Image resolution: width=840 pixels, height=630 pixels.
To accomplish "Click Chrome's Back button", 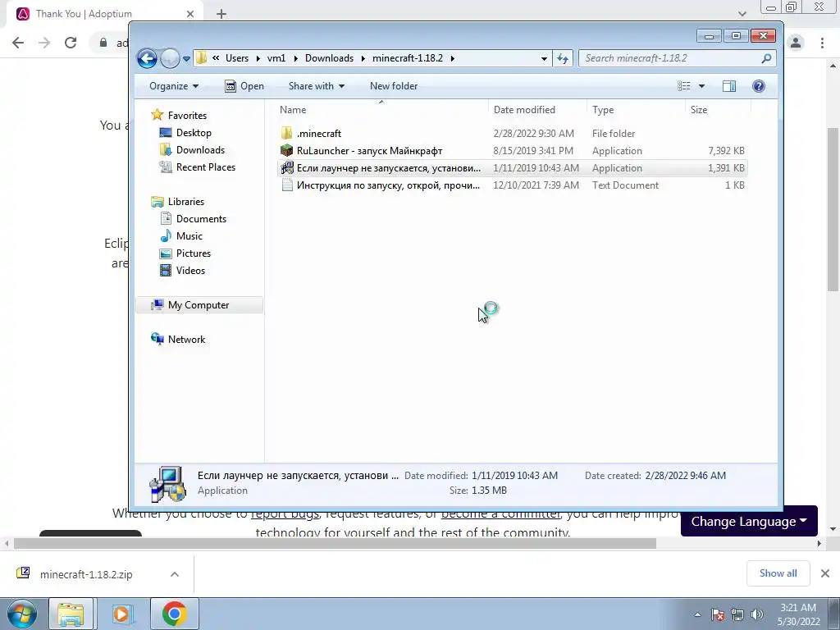I will pyautogui.click(x=18, y=43).
